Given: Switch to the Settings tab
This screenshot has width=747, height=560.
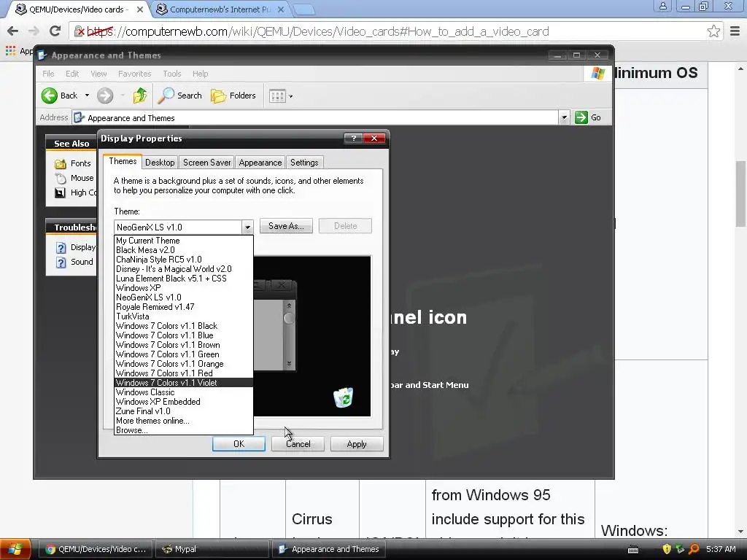Looking at the screenshot, I should coord(304,163).
